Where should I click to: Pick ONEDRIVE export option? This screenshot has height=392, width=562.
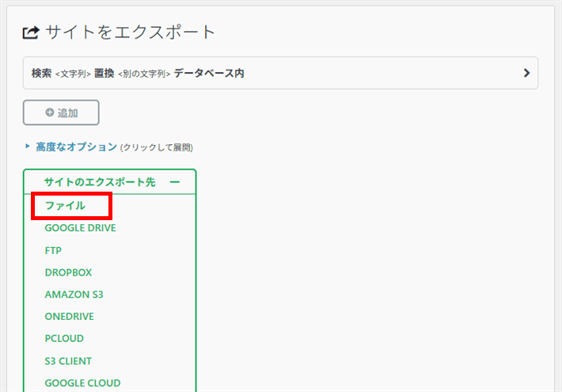pyautogui.click(x=69, y=316)
